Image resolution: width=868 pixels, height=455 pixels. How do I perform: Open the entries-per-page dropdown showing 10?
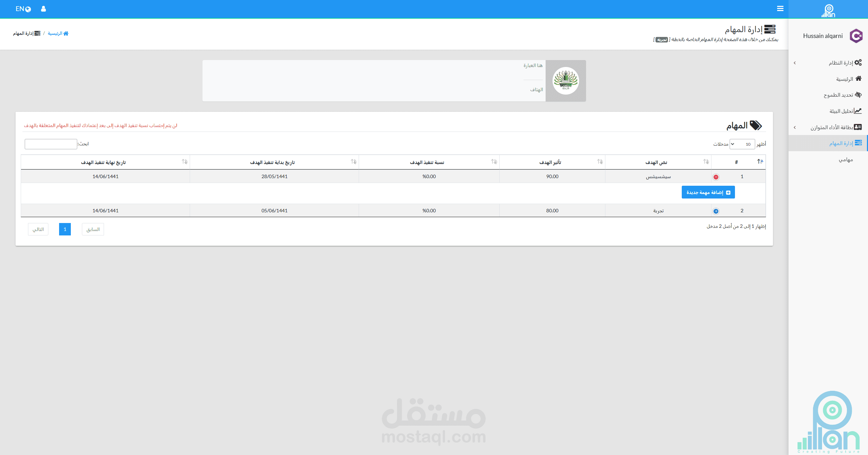click(x=742, y=144)
